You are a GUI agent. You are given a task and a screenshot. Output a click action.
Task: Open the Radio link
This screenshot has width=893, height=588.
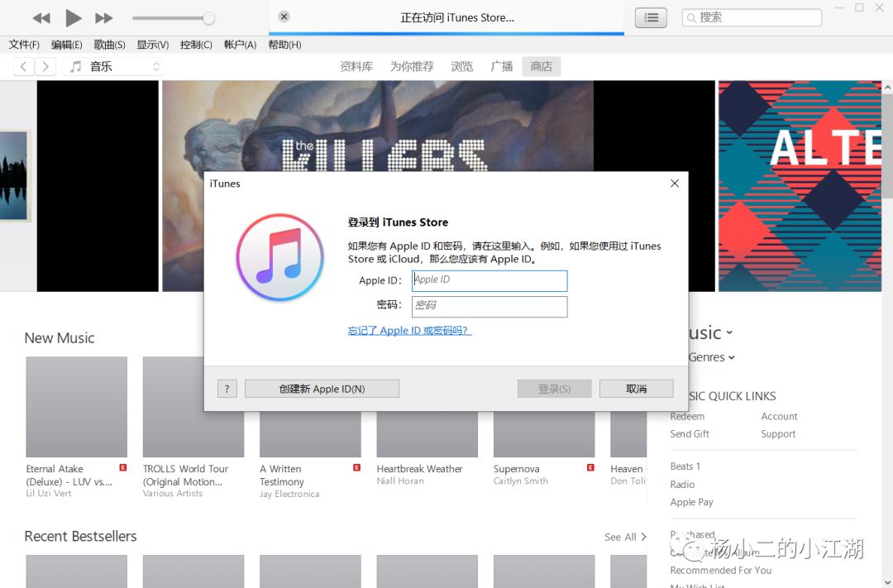(682, 485)
